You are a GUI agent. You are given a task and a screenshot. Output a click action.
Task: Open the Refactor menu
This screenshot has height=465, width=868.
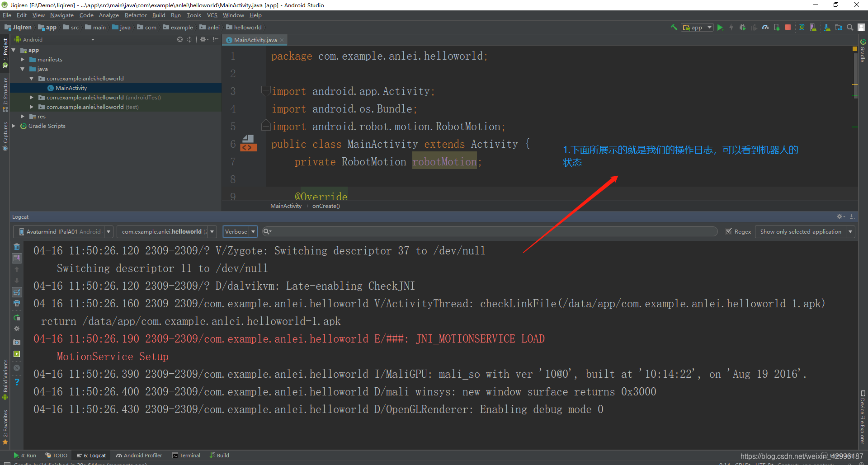pyautogui.click(x=136, y=15)
